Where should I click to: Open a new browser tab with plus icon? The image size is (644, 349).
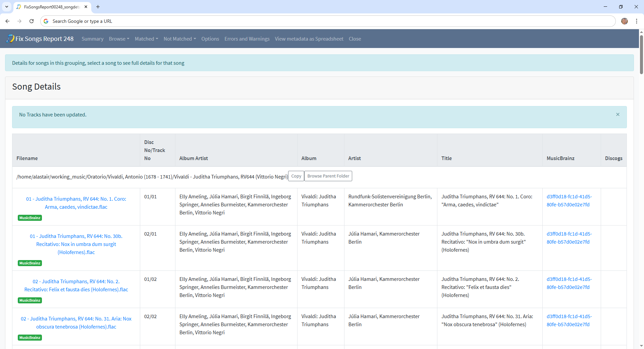(x=98, y=7)
